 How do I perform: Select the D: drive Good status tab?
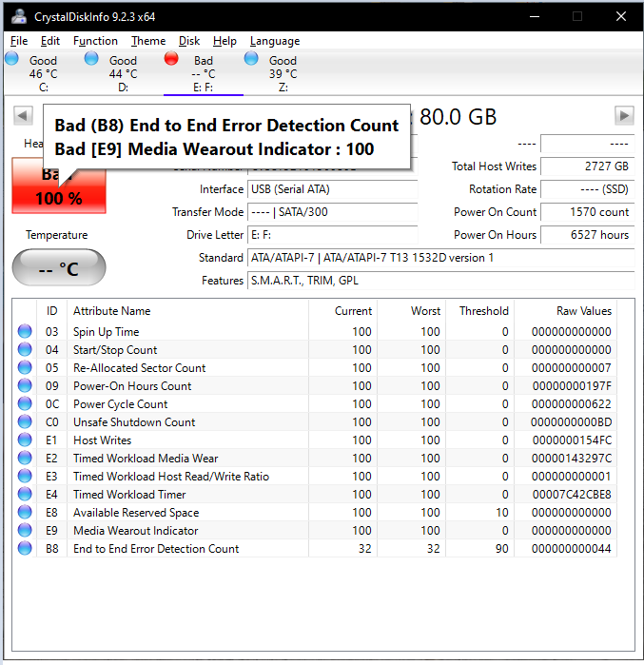(x=124, y=74)
